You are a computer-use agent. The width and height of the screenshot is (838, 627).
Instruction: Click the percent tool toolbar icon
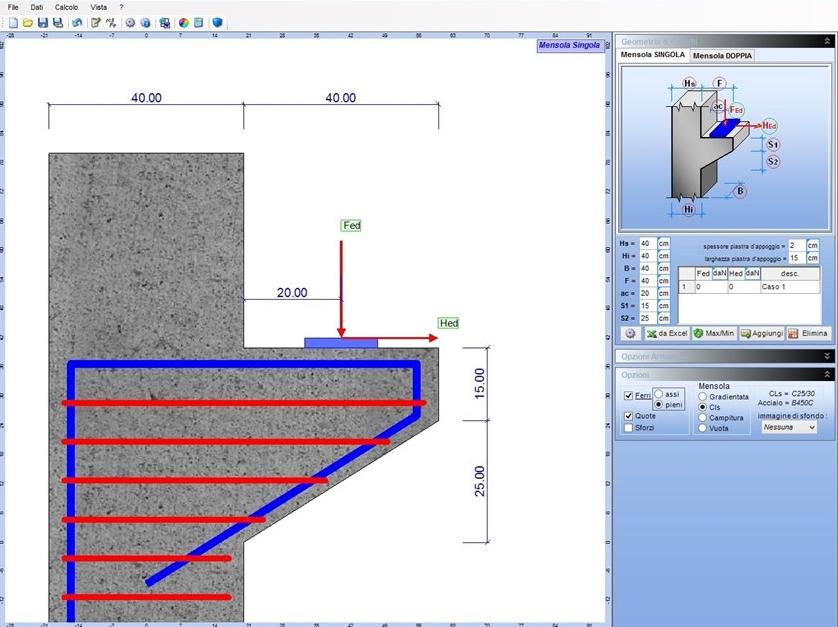tap(111, 22)
